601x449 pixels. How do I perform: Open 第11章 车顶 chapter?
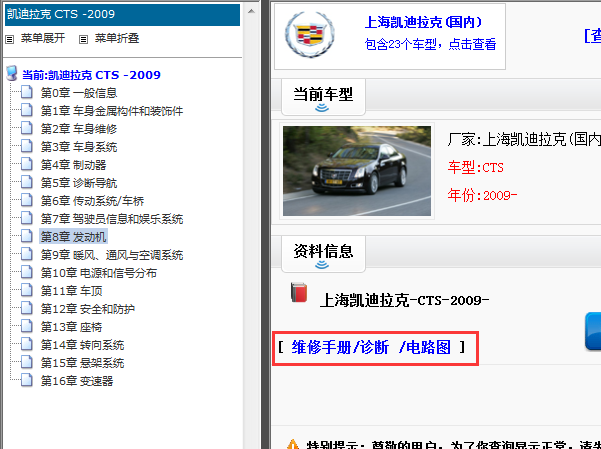coord(71,291)
